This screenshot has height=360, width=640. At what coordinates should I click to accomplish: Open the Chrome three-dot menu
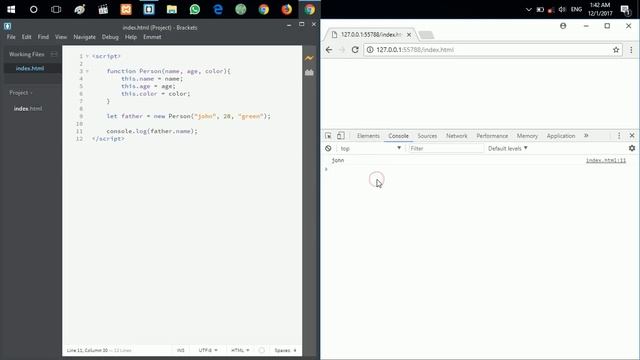click(x=631, y=50)
